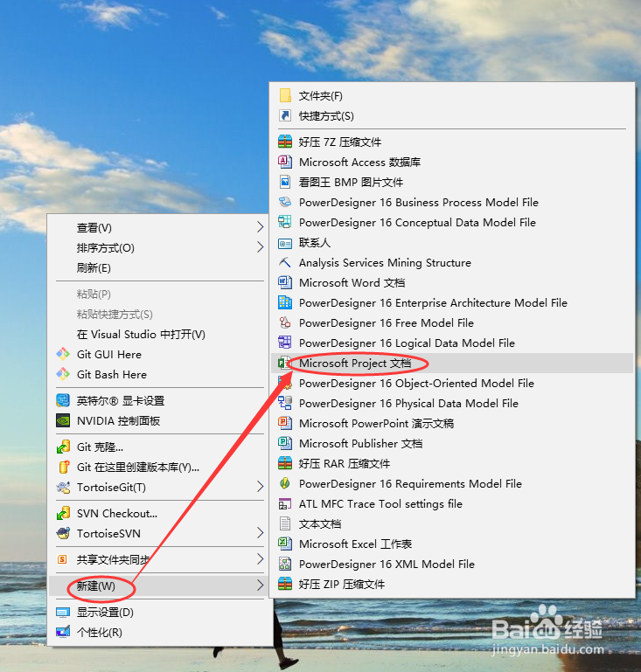The width and height of the screenshot is (641, 672).
Task: Click 新建(W) label in context menu
Action: 96,585
